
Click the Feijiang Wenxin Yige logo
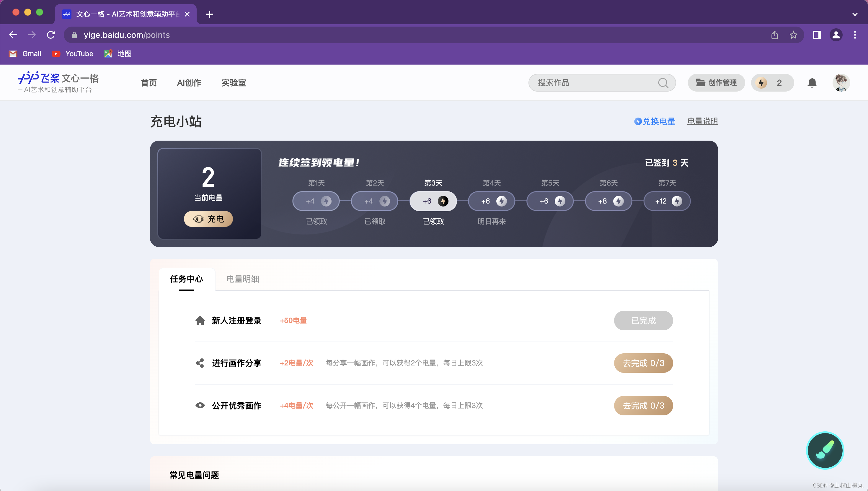coord(58,82)
